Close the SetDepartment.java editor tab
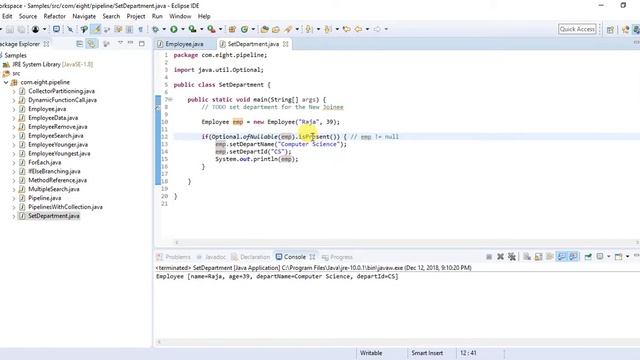Screen dimensions: 640x360 [x=286, y=44]
